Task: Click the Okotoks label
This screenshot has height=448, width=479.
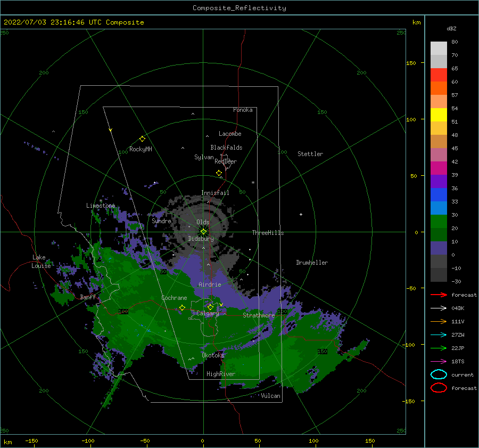Action: click(213, 355)
